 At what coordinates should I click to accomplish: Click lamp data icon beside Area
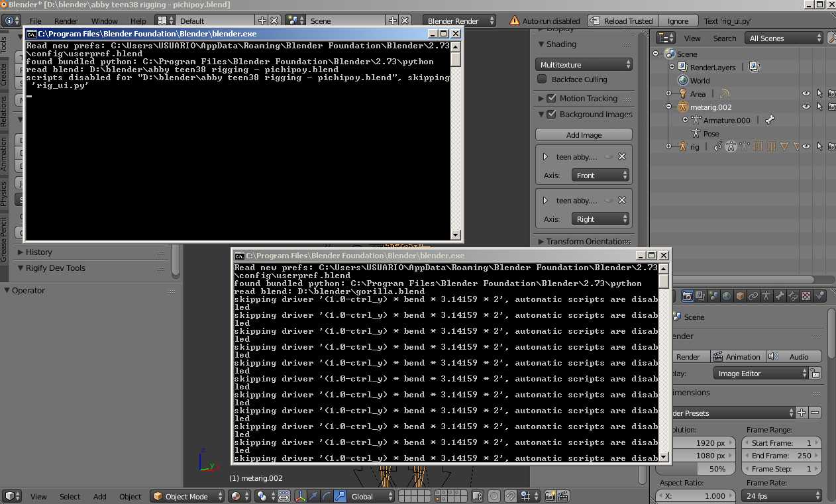[724, 94]
